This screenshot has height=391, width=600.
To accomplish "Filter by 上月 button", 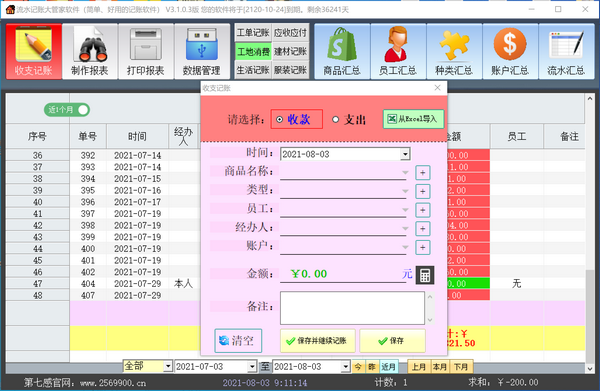I will [419, 367].
